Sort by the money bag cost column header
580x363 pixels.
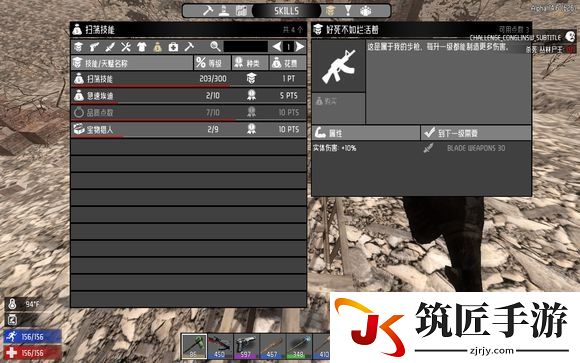point(288,63)
